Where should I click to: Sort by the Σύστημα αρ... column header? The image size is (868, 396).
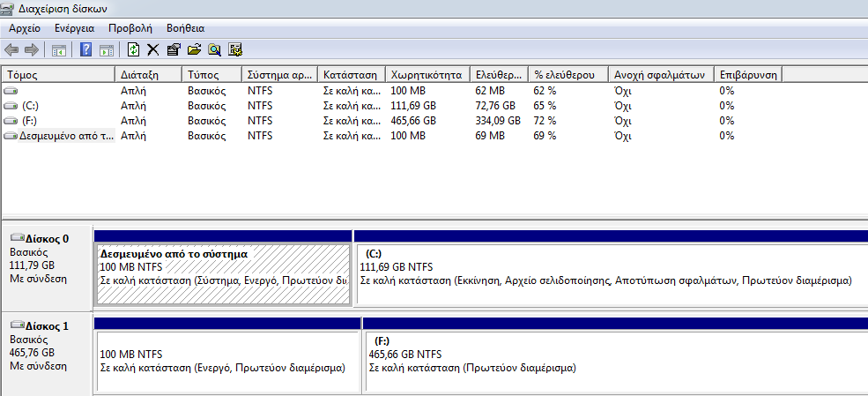click(280, 75)
